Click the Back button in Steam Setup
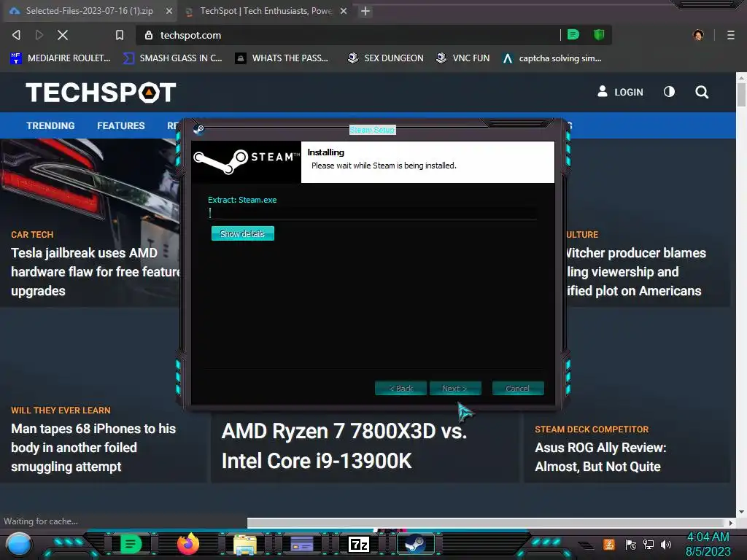747x560 pixels. pyautogui.click(x=401, y=388)
